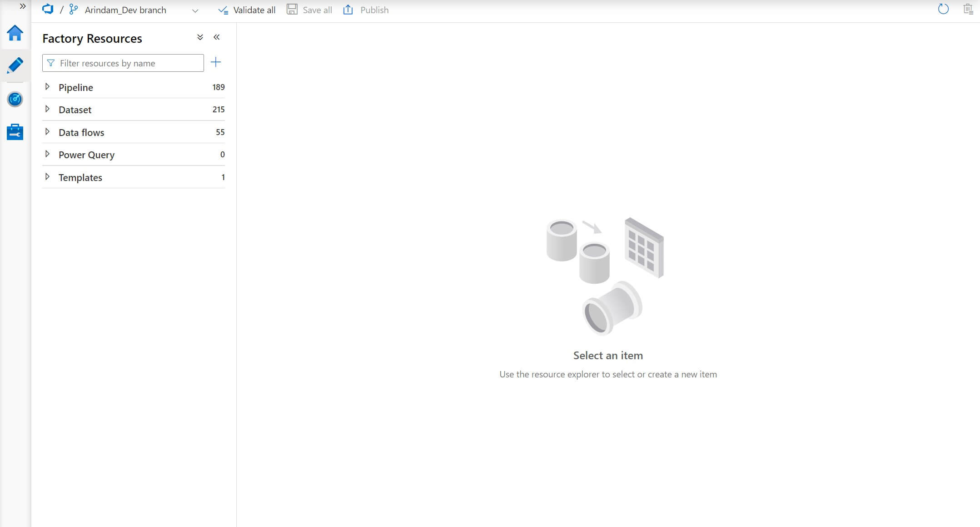Expand the Data flows node
The width and height of the screenshot is (980, 527).
pyautogui.click(x=47, y=132)
